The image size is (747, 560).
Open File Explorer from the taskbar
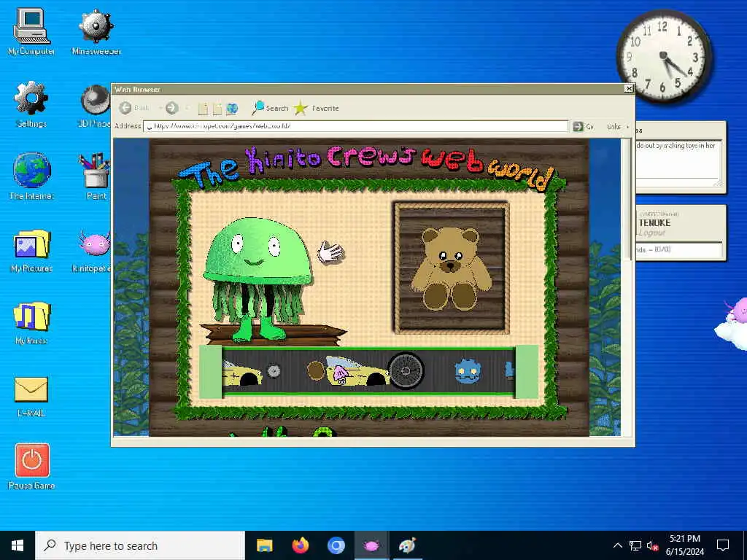pos(264,545)
